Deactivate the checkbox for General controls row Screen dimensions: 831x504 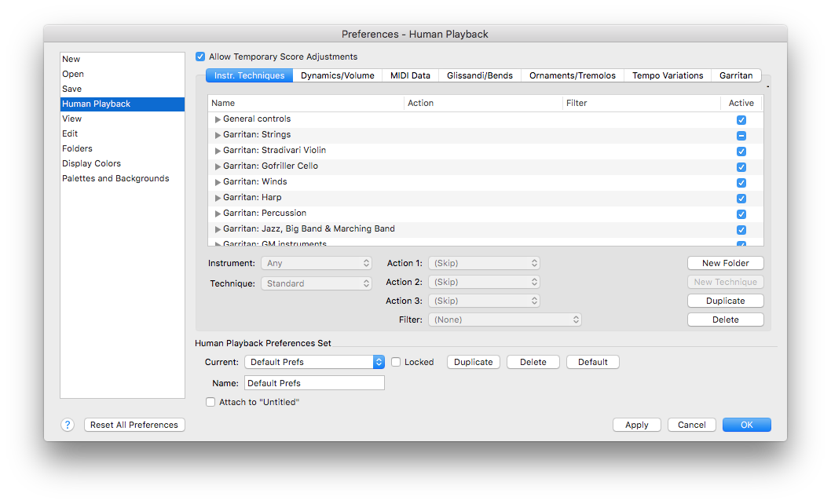click(x=741, y=119)
